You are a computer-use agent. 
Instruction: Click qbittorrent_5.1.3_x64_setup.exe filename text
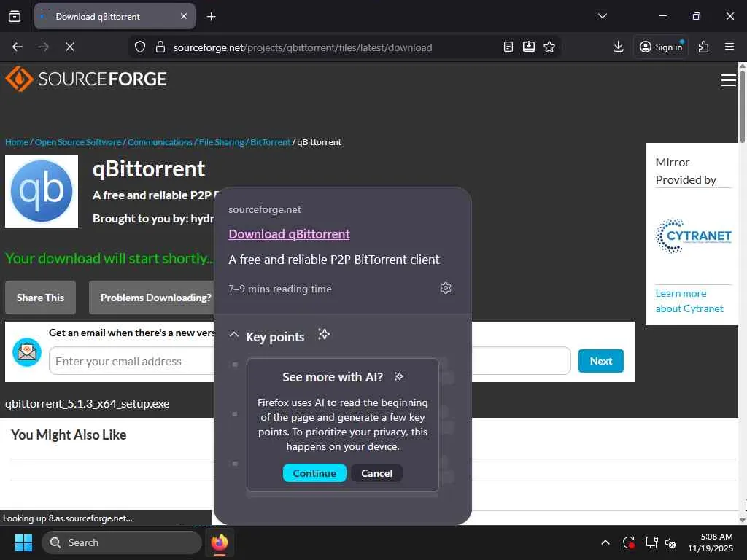click(88, 404)
